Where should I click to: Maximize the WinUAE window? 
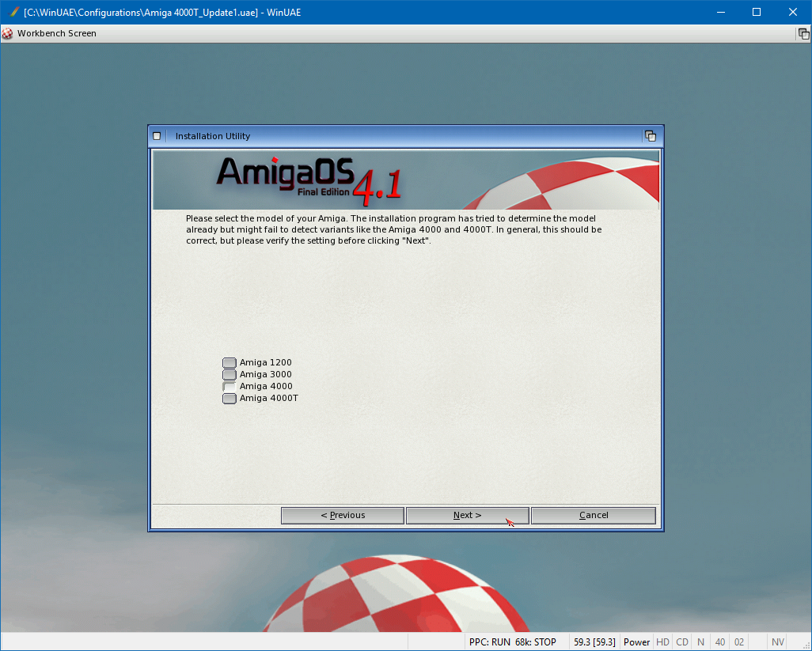click(x=757, y=13)
